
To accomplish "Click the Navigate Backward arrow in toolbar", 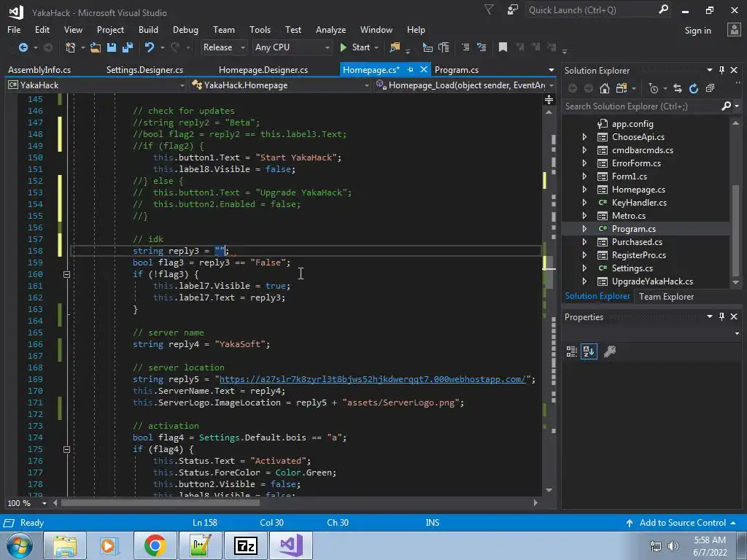I will coord(23,47).
